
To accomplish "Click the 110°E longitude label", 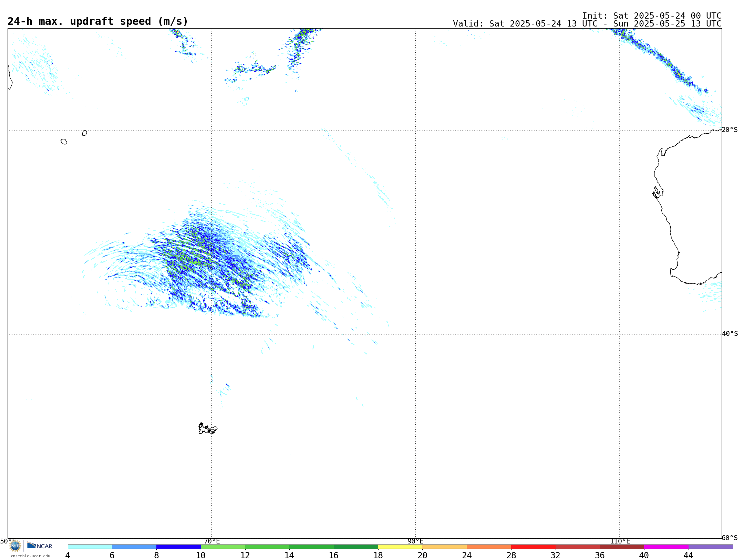I will coord(620,541).
